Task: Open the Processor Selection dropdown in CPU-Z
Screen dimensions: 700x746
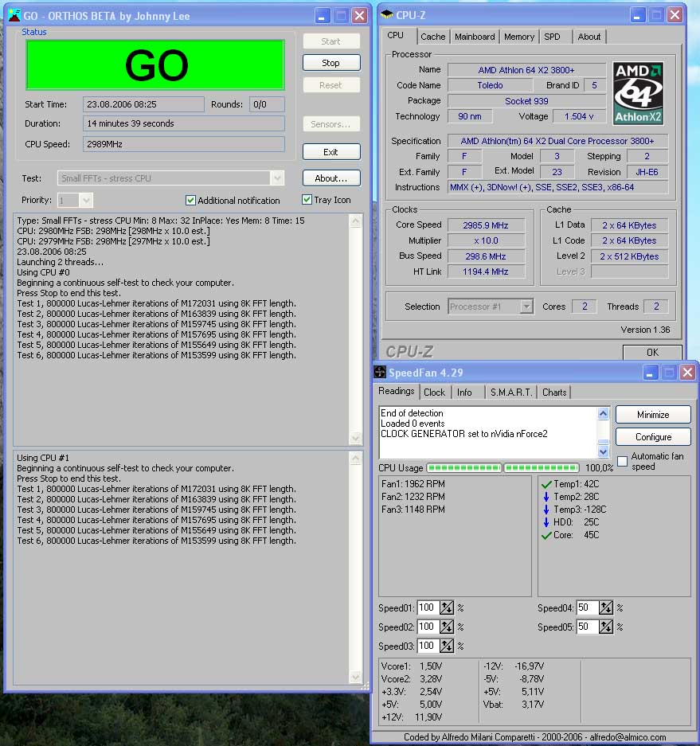Action: [x=526, y=307]
